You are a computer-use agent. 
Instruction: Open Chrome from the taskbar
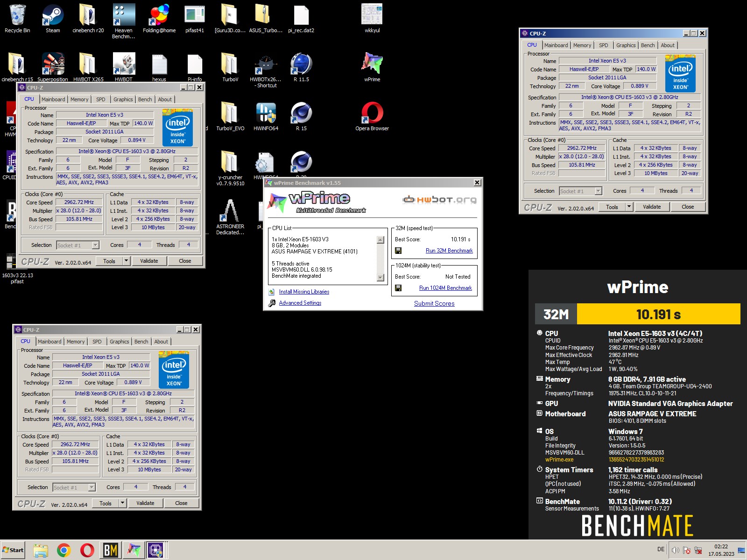pos(64,551)
